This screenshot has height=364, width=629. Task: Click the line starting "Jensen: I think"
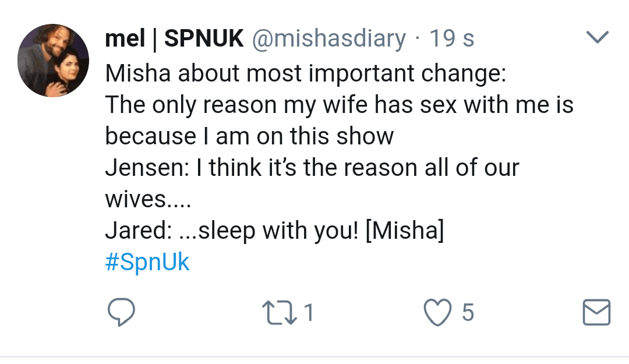(x=312, y=168)
